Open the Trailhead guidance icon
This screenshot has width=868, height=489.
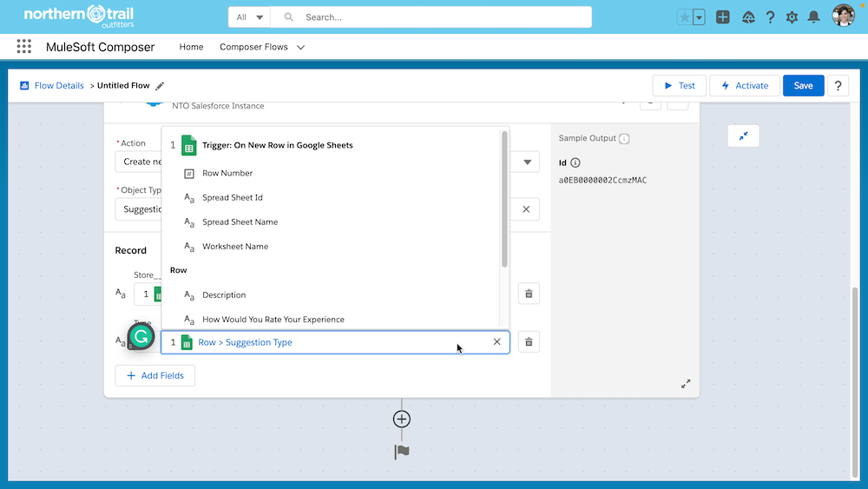point(748,17)
